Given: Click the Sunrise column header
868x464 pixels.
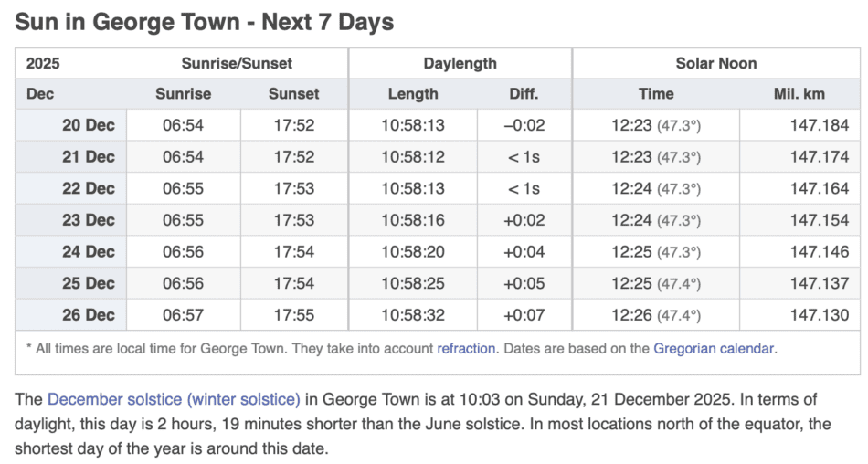Looking at the screenshot, I should pos(183,93).
